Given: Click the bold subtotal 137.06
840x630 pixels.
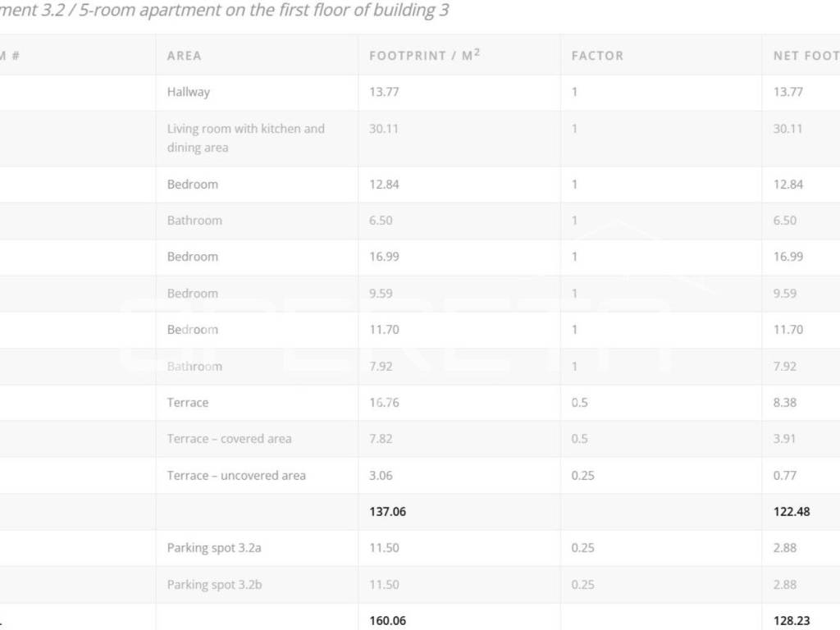Looking at the screenshot, I should pyautogui.click(x=387, y=511).
